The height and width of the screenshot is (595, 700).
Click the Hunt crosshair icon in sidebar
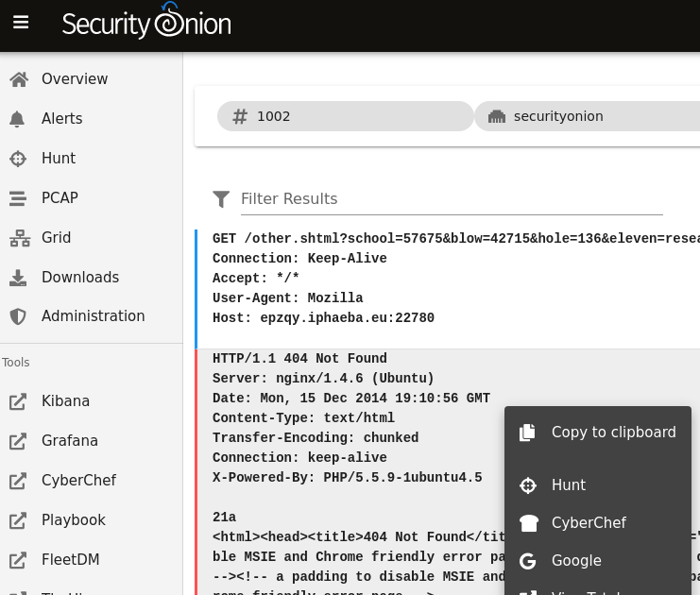pyautogui.click(x=18, y=159)
